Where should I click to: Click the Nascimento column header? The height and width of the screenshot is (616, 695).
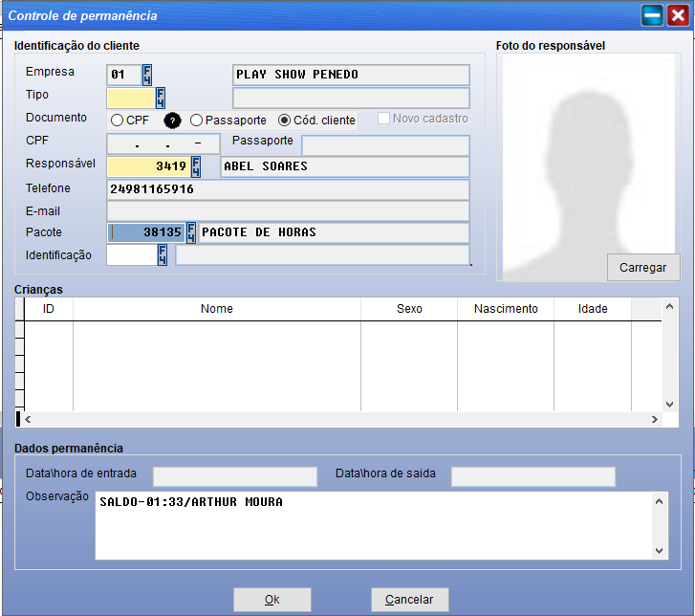506,309
